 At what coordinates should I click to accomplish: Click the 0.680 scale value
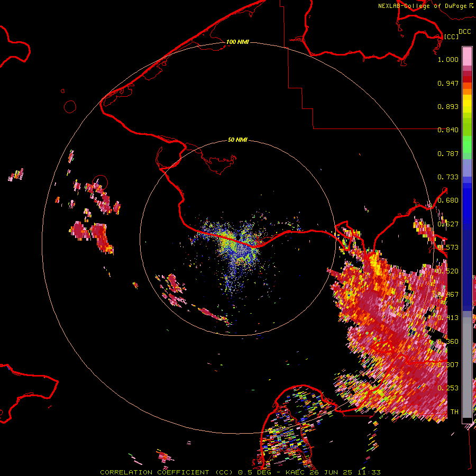point(448,200)
